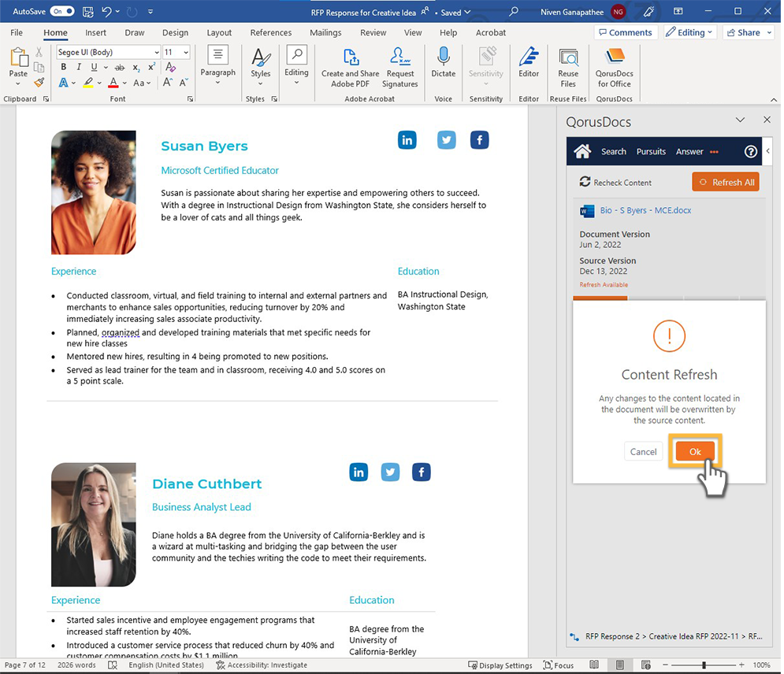This screenshot has width=784, height=674.
Task: Open Bio - S Byers - MCE.docx link
Action: (645, 210)
